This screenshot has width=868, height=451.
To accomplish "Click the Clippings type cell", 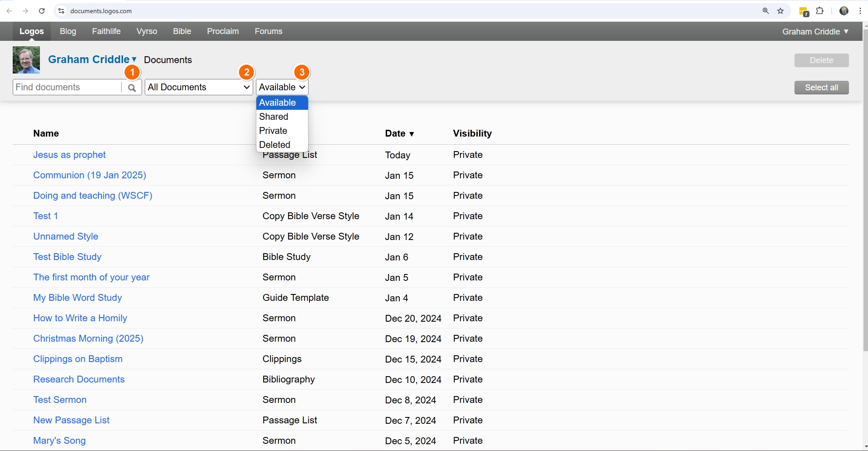I will pos(282,359).
